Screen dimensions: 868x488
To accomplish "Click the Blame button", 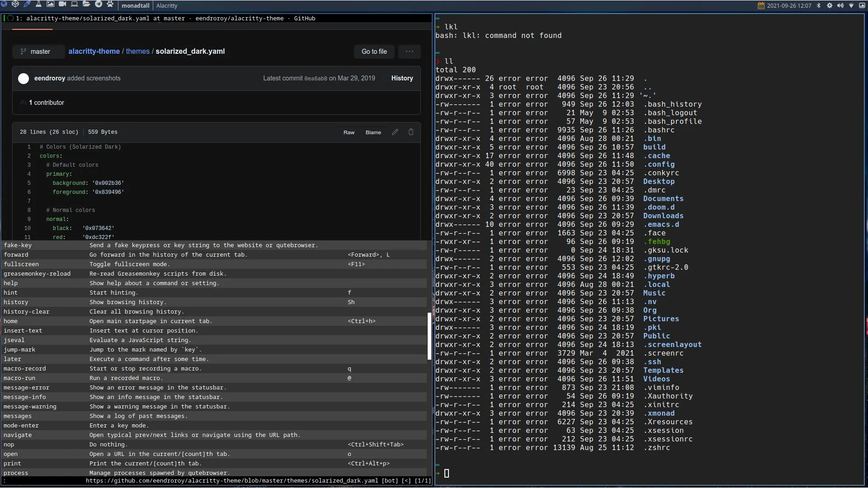I will click(x=373, y=132).
